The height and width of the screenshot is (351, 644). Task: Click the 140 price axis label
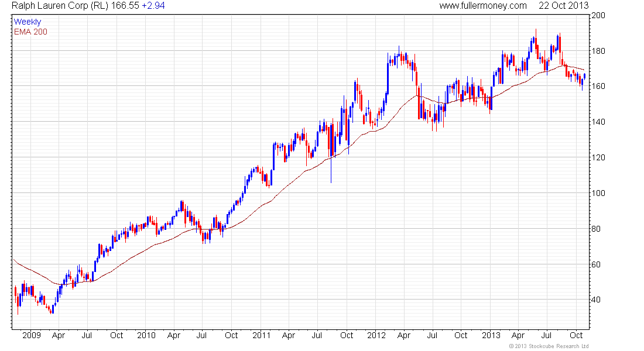(x=598, y=122)
